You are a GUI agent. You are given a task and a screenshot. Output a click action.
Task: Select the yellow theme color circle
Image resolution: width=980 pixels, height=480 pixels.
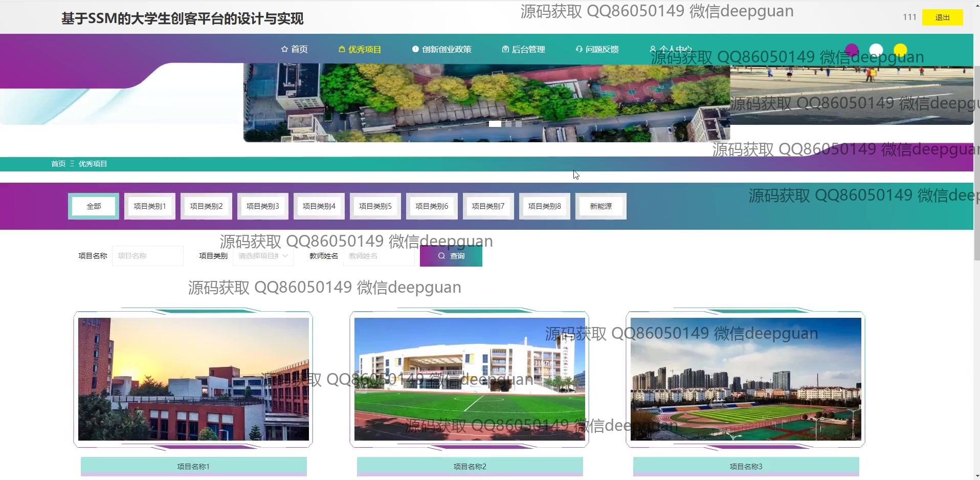tap(900, 50)
